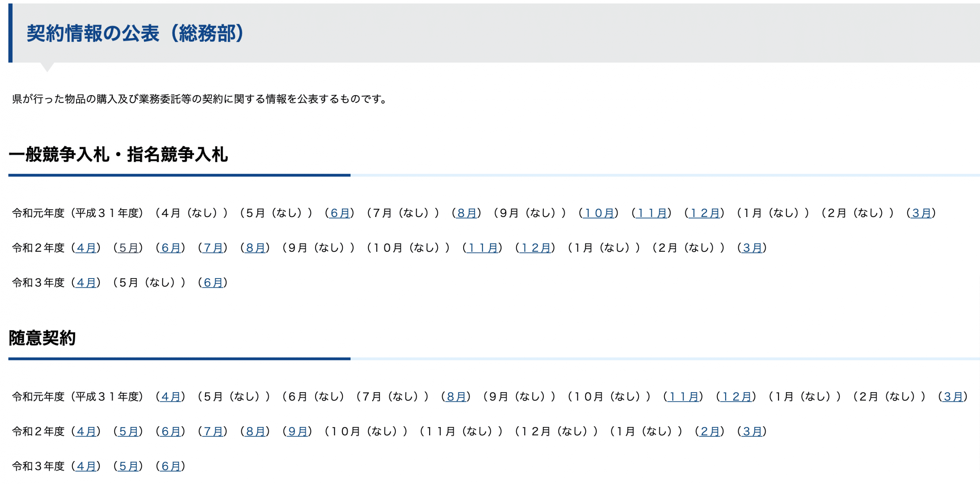Open 令和2年度 2月 link under 随意契約
Viewport: 980px width, 484px height.
coord(710,432)
